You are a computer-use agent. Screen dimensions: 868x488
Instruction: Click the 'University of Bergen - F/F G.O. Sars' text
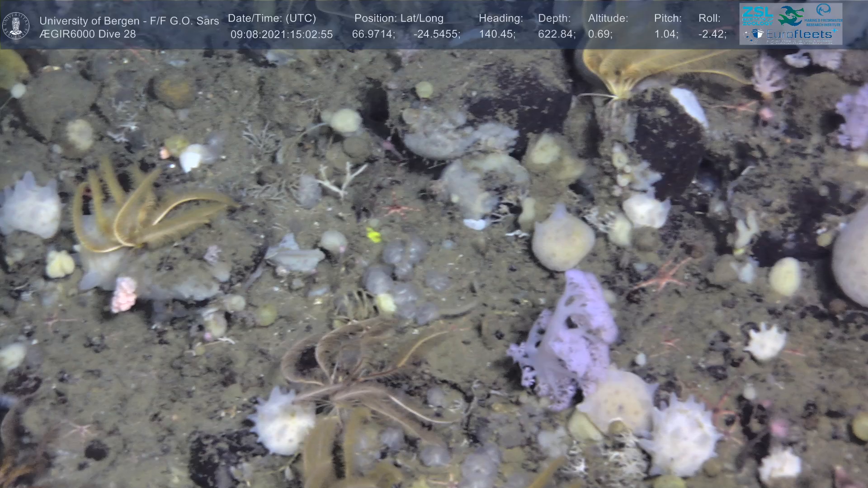tap(129, 21)
